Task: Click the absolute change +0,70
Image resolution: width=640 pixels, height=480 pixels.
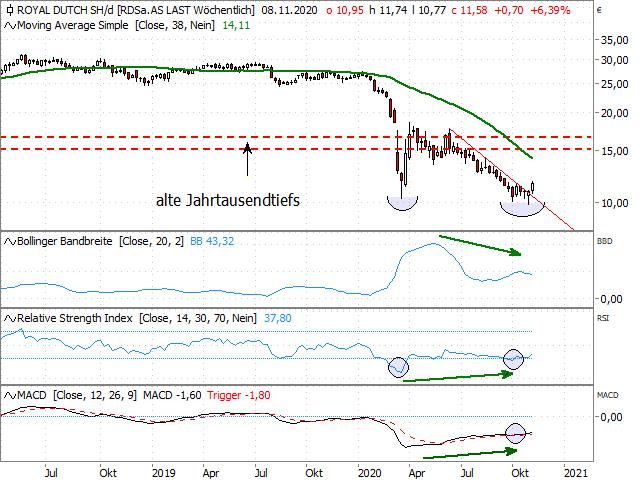Action: pyautogui.click(x=509, y=10)
